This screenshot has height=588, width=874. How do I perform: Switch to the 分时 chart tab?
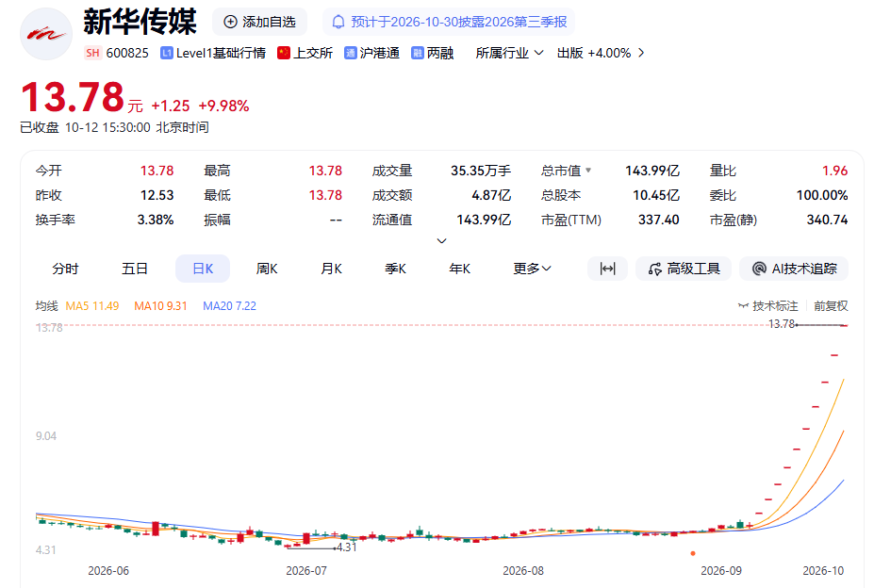click(x=65, y=269)
